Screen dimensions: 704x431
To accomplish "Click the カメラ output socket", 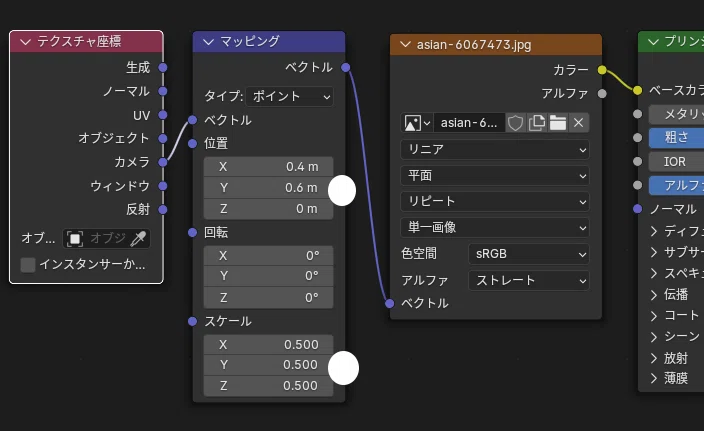I will click(x=163, y=162).
